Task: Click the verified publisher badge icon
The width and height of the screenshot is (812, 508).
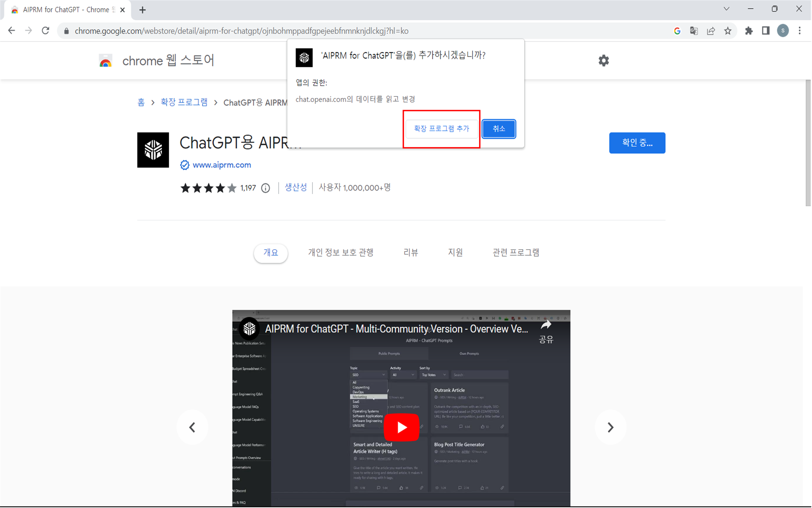Action: click(185, 165)
